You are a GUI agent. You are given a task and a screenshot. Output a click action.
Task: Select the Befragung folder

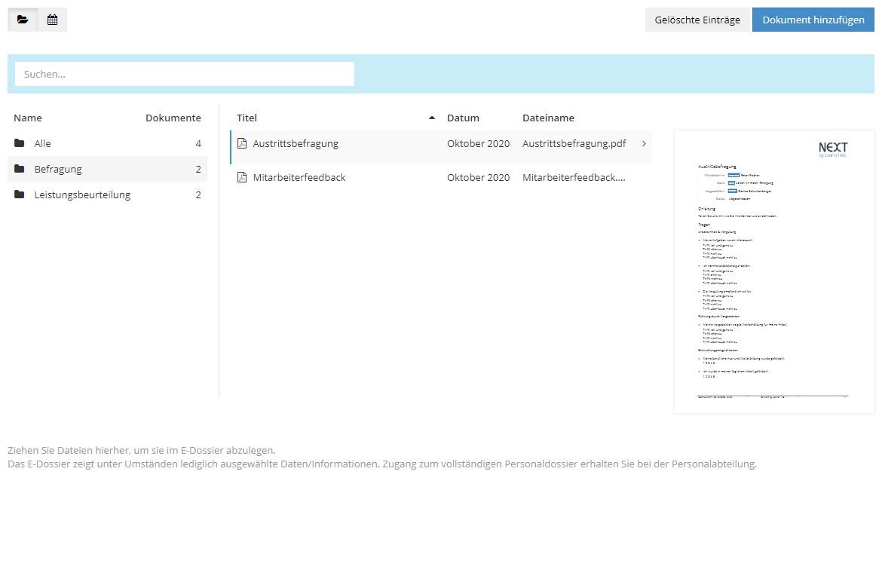[x=58, y=169]
